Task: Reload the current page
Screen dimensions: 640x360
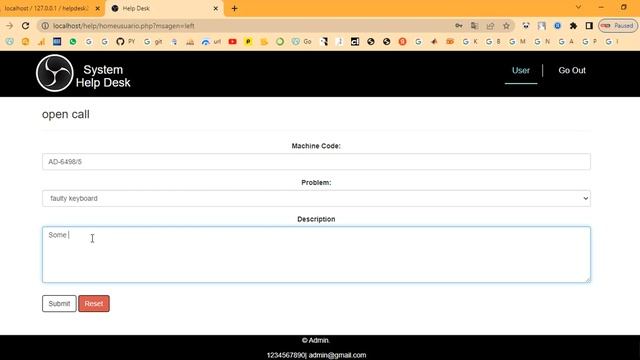Action: click(25, 26)
